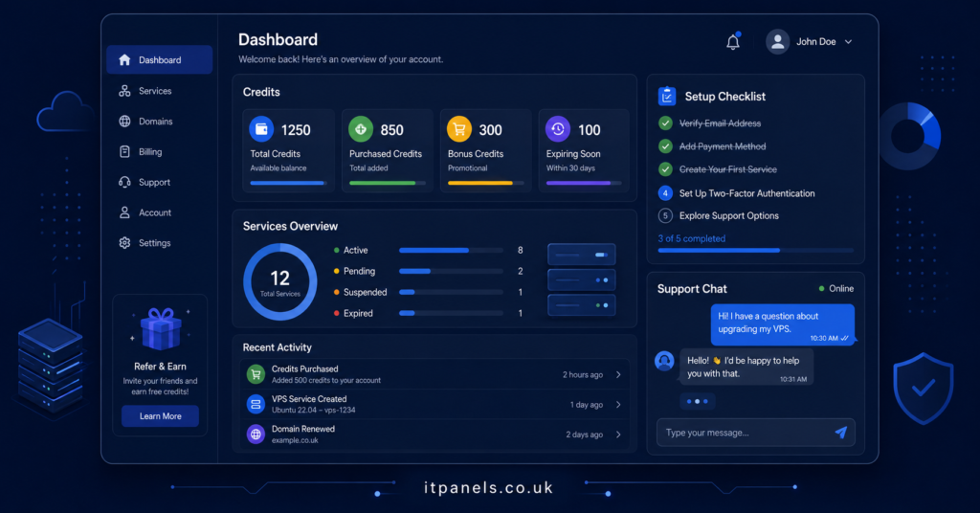Image resolution: width=980 pixels, height=513 pixels.
Task: Focus the Type your message input field
Action: pos(756,433)
